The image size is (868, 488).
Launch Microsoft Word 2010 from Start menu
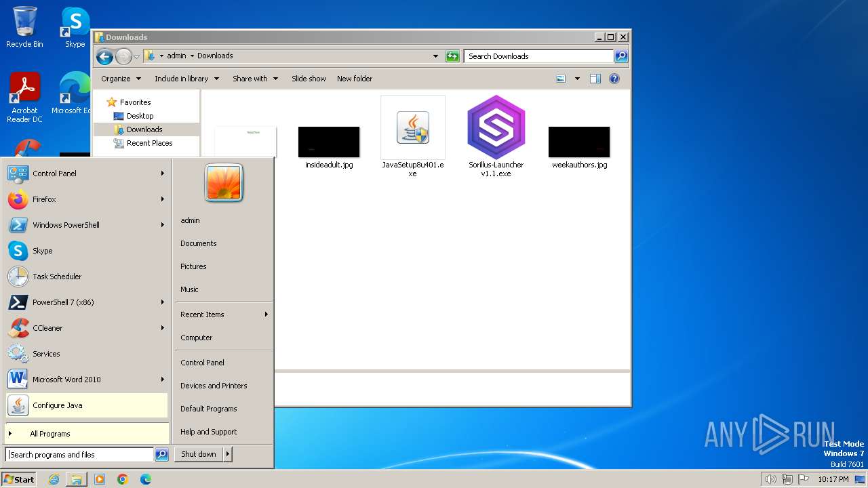[x=87, y=380]
